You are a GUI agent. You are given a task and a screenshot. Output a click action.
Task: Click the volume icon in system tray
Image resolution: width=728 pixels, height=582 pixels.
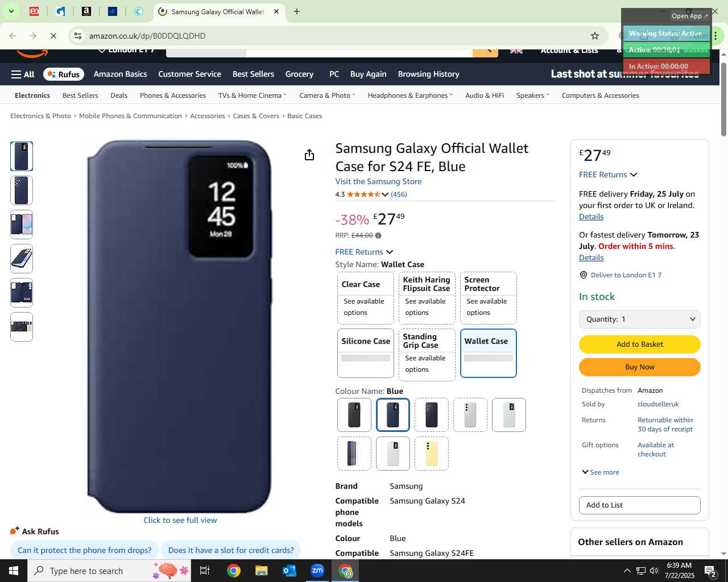(654, 571)
